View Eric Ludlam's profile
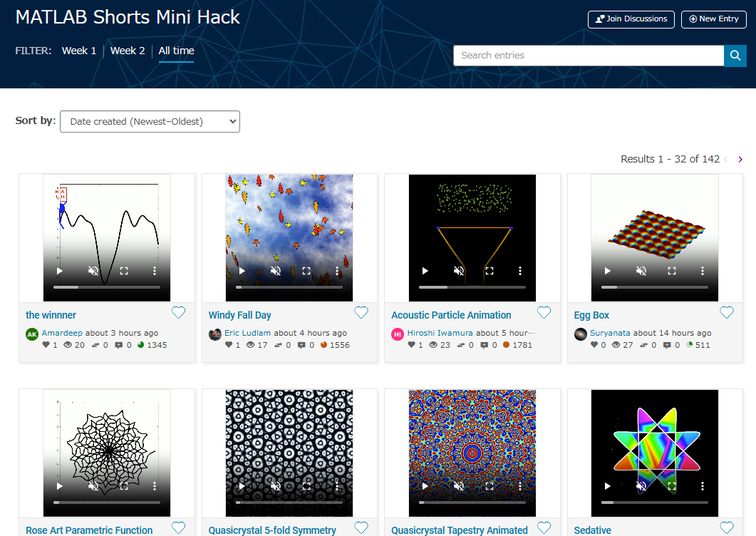This screenshot has height=536, width=756. [x=247, y=333]
